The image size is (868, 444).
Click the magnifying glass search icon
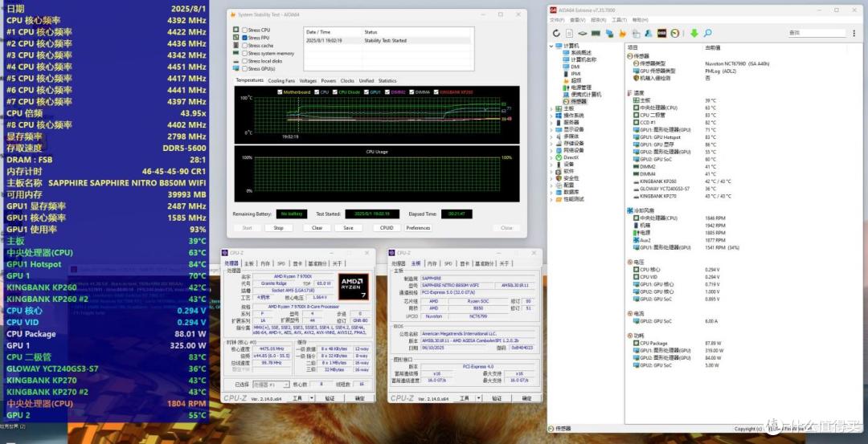(708, 33)
